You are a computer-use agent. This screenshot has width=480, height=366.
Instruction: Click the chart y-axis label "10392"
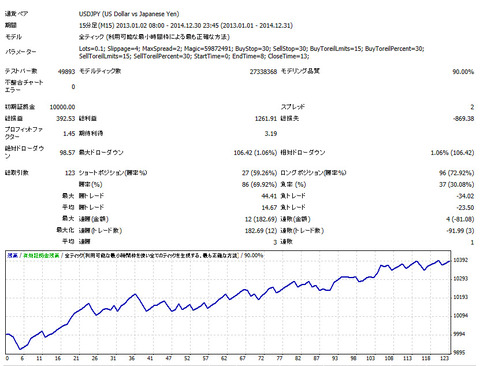[x=460, y=260]
